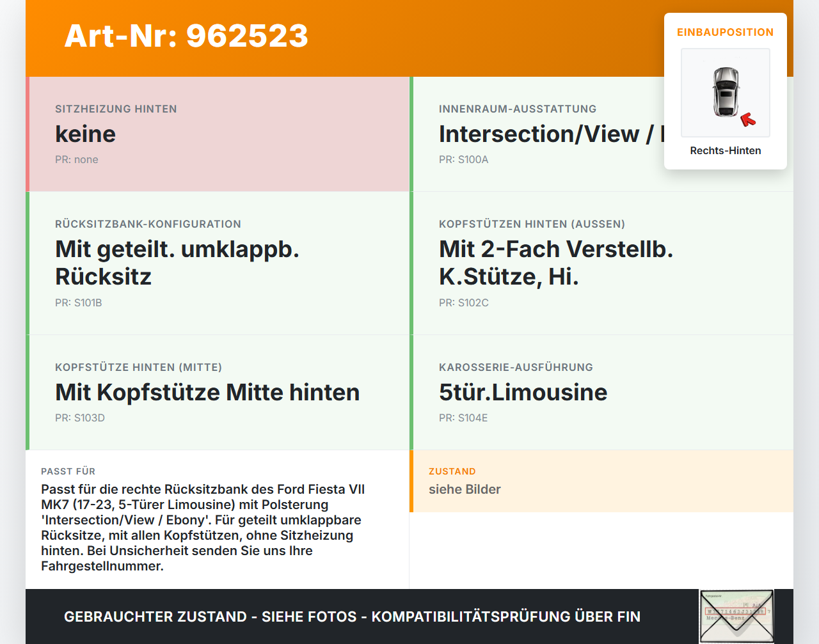Image resolution: width=819 pixels, height=644 pixels.
Task: Select the red arrow marker on the car icon
Action: pos(748,118)
